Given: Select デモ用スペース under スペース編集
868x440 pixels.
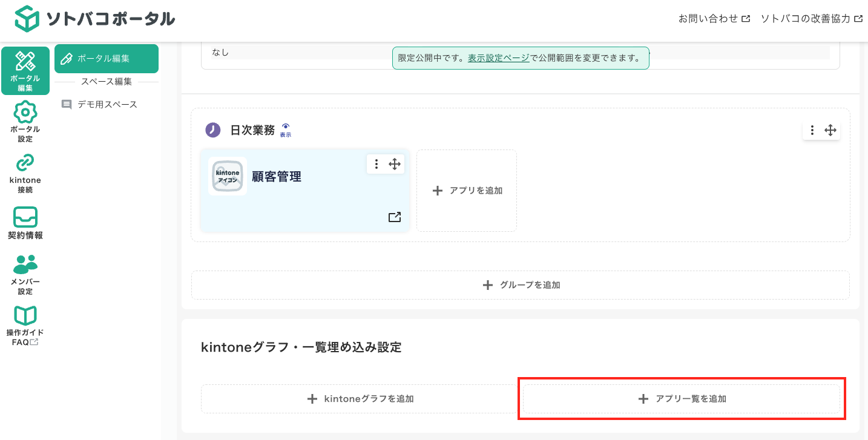Looking at the screenshot, I should click(107, 103).
